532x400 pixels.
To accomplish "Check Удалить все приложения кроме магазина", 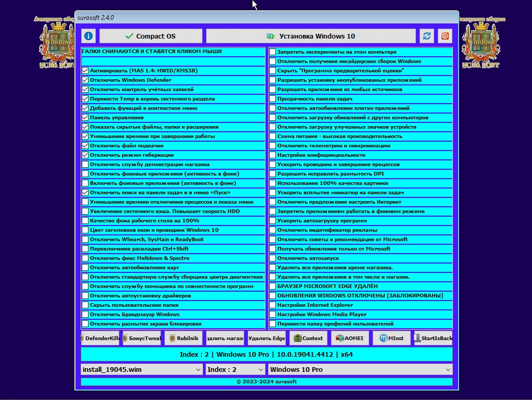I will tap(272, 268).
